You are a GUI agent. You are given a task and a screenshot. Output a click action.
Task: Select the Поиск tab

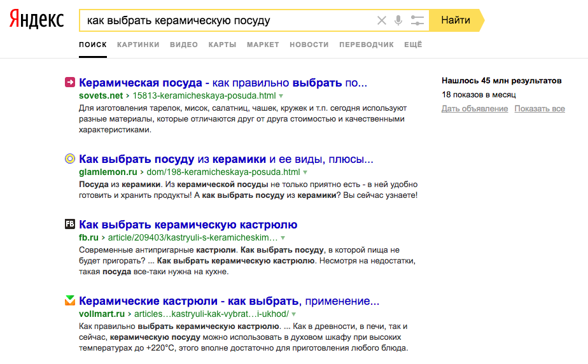click(93, 45)
